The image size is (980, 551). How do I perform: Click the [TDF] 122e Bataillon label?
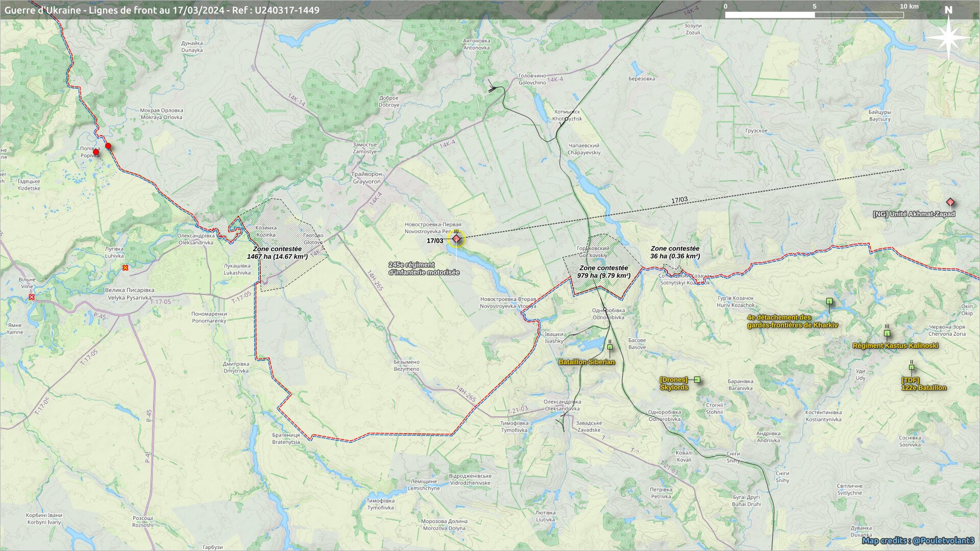point(924,384)
